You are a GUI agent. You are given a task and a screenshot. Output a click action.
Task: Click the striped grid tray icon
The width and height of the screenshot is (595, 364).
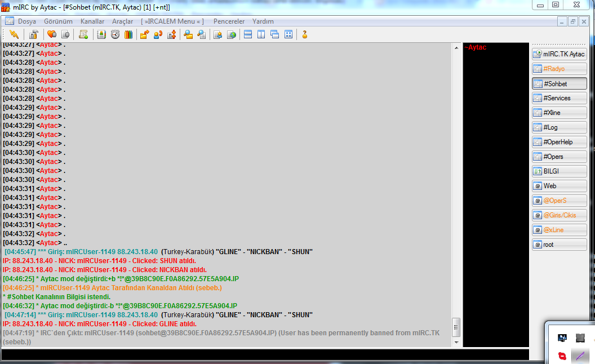[580, 338]
